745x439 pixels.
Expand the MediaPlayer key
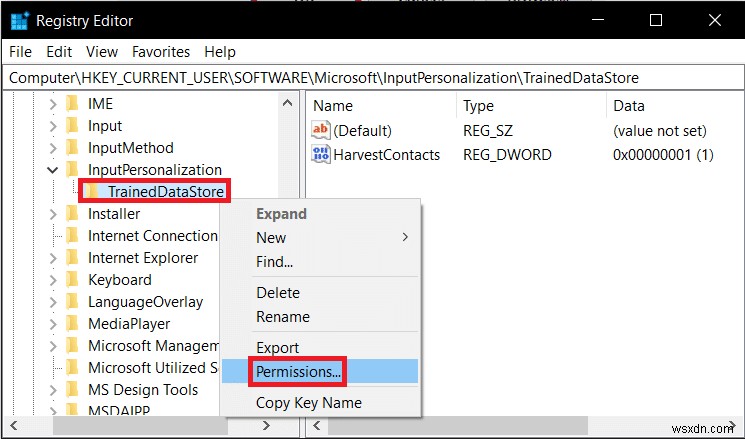53,324
